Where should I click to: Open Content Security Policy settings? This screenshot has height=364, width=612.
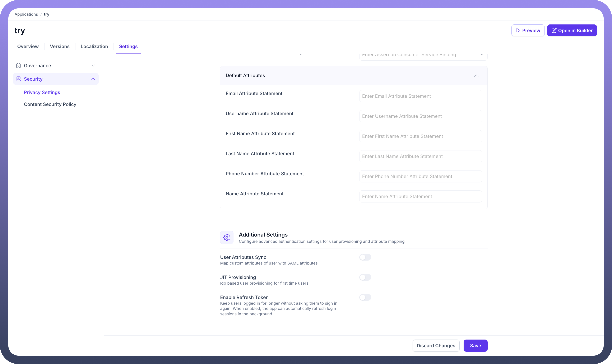click(x=50, y=104)
